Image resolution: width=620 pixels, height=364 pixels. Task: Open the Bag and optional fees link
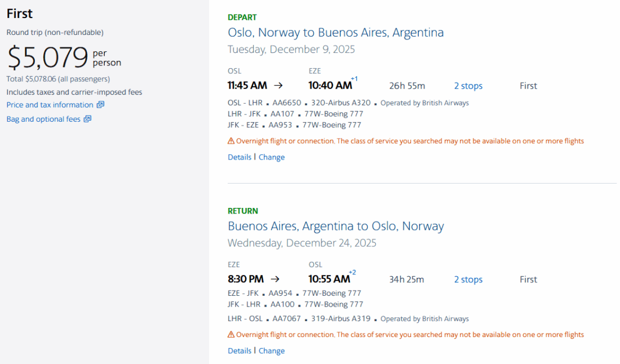43,119
